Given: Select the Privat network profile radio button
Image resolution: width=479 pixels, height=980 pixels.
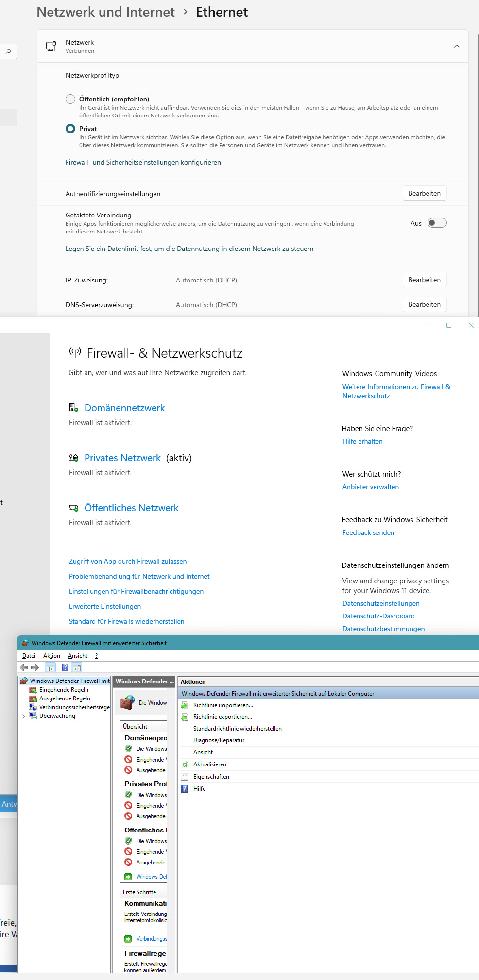Looking at the screenshot, I should click(x=70, y=129).
